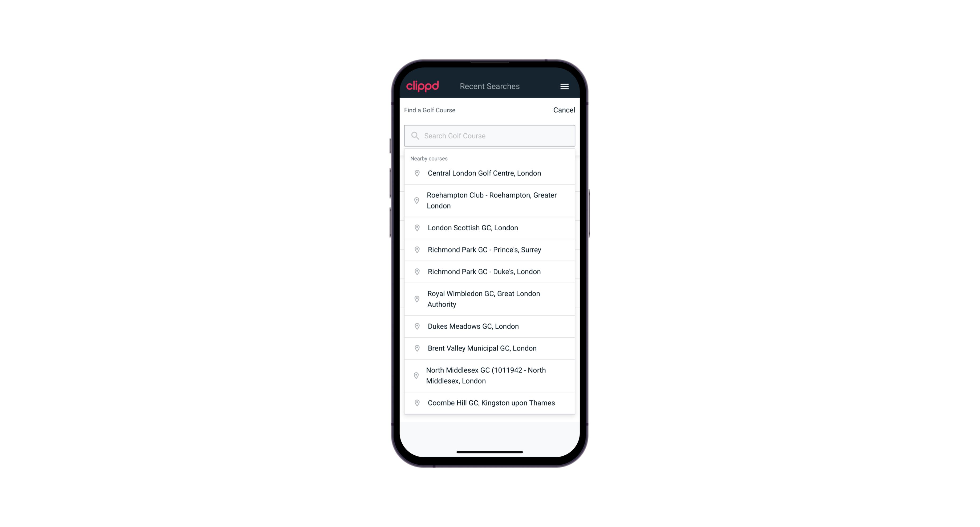The image size is (980, 527).
Task: Click Cancel to dismiss course search
Action: [x=563, y=110]
